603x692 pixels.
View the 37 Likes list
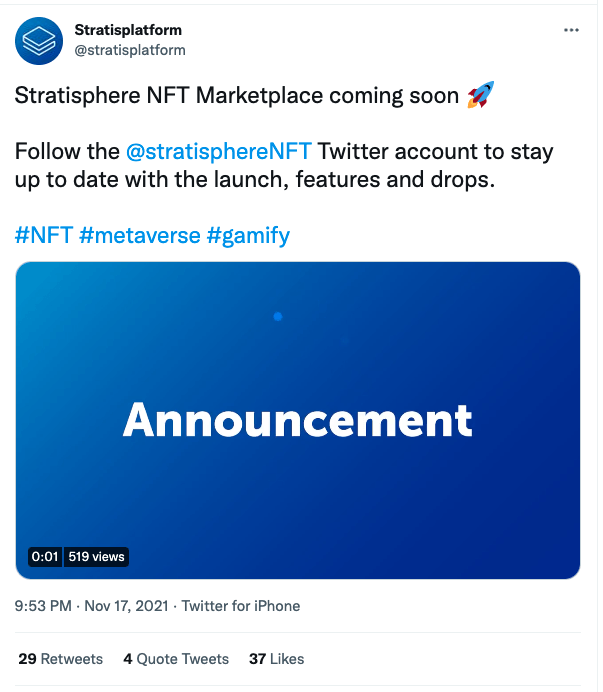277,659
